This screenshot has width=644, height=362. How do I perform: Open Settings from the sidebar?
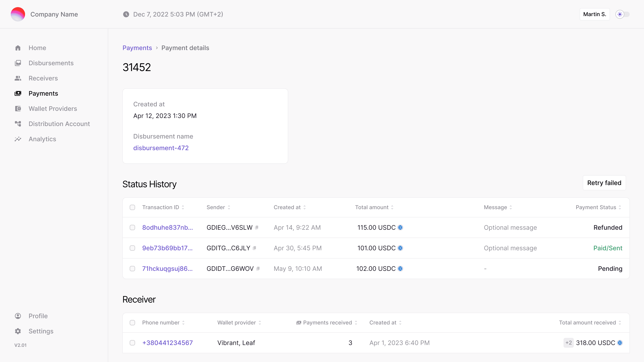point(41,331)
